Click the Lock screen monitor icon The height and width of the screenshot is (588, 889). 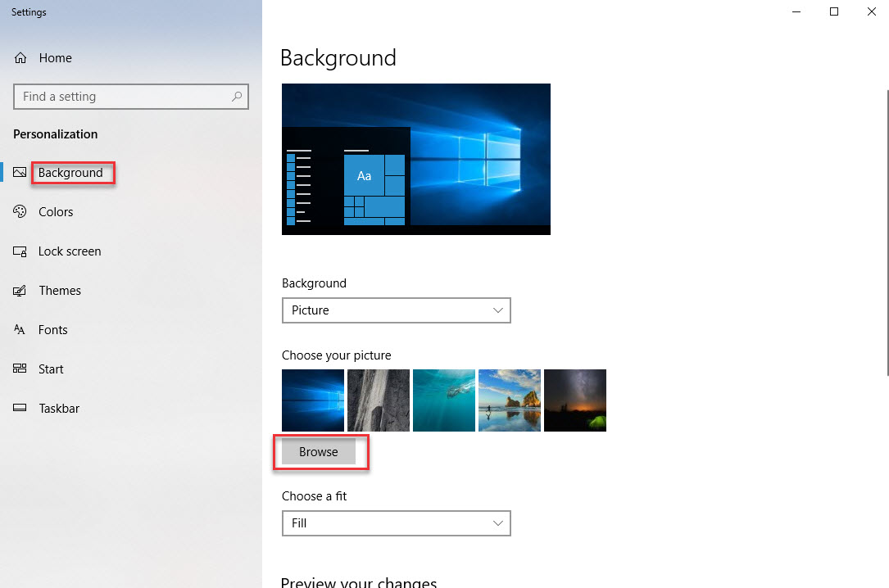[x=20, y=251]
